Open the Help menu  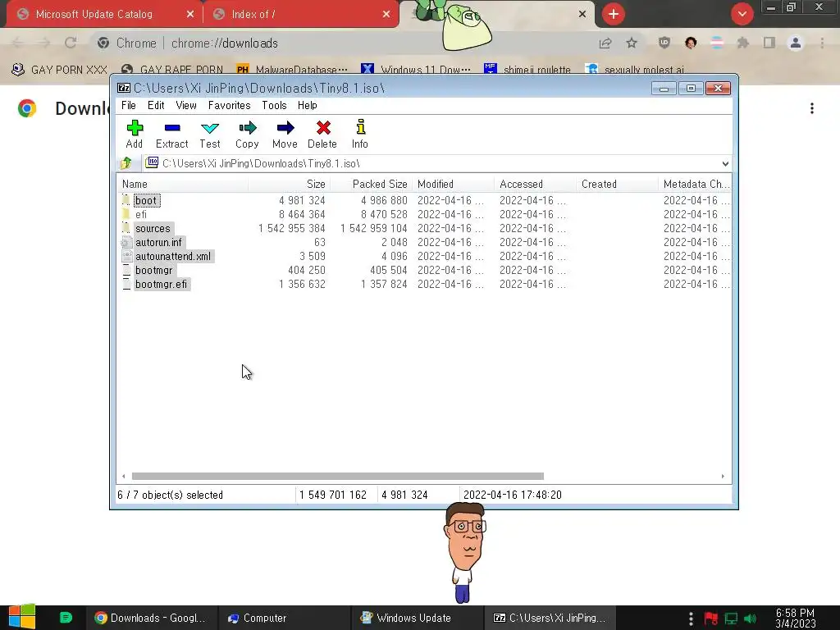pyautogui.click(x=308, y=105)
